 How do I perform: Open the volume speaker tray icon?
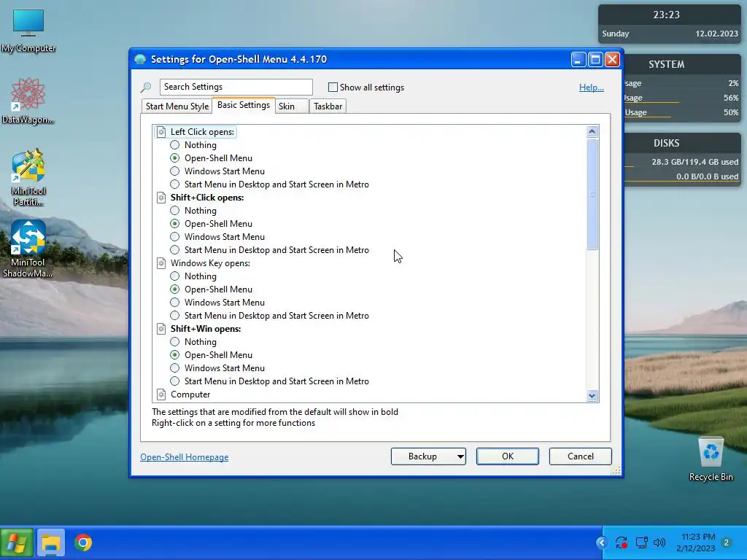coord(659,542)
